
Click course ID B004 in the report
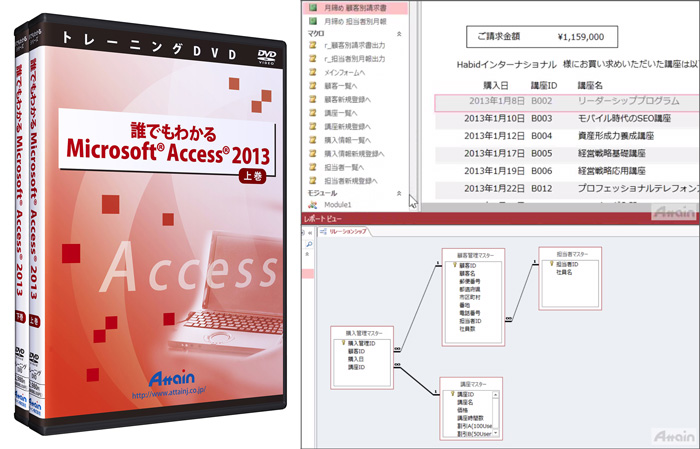click(542, 136)
